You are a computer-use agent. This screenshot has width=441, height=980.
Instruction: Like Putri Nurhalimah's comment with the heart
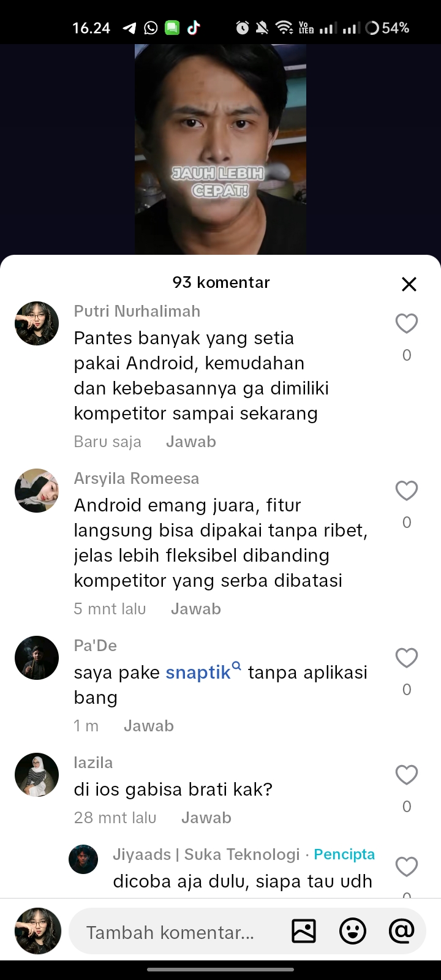click(x=407, y=323)
